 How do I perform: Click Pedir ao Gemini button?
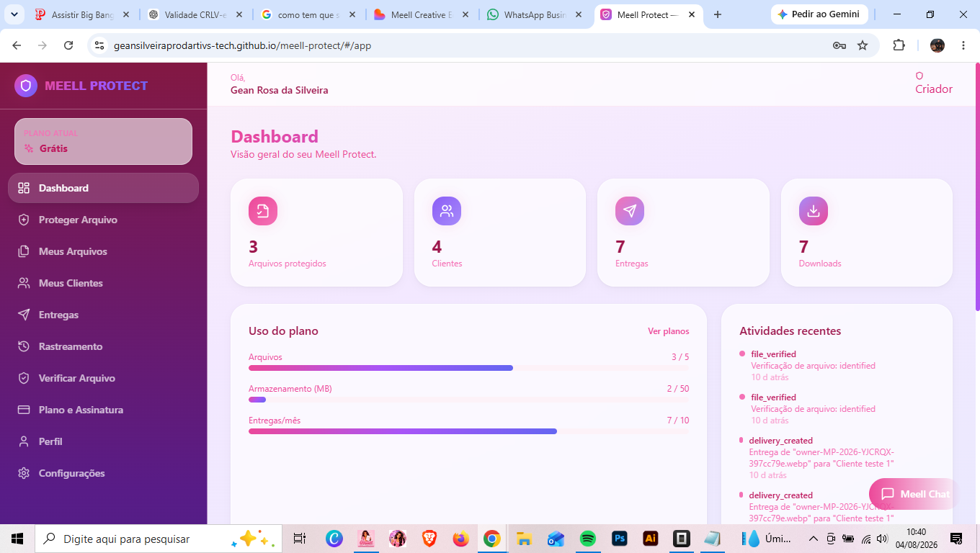click(x=819, y=14)
